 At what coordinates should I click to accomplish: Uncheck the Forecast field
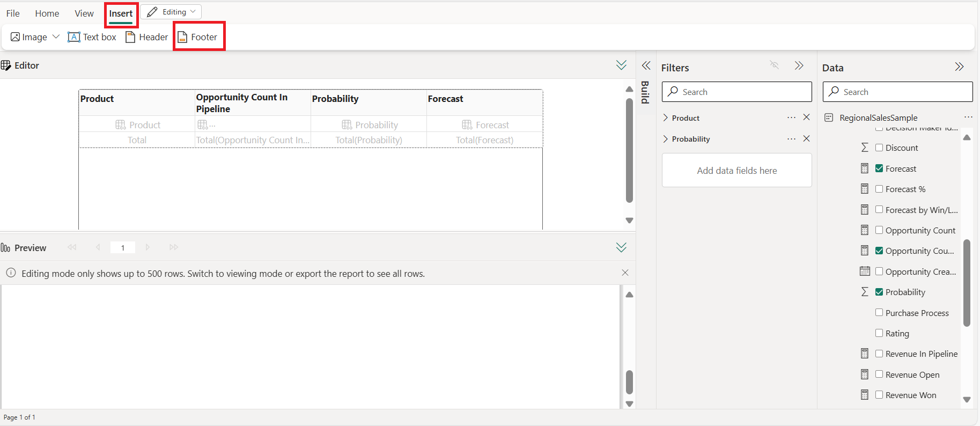click(x=879, y=168)
